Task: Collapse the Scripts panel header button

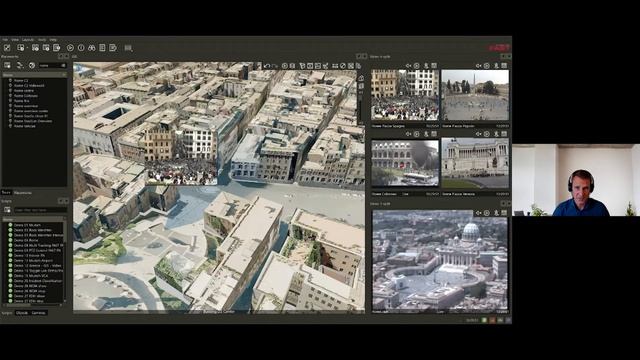Action: (61, 201)
